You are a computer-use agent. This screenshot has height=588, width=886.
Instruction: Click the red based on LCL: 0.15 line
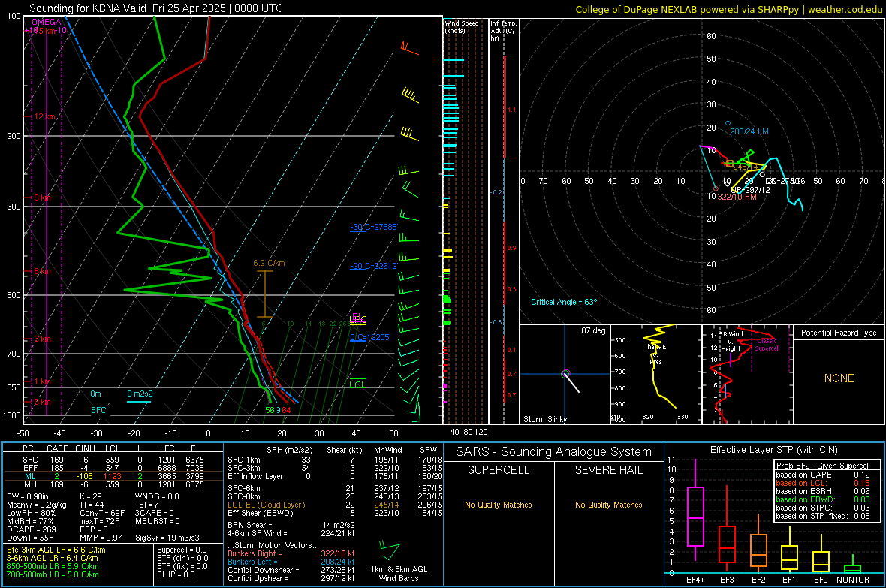[x=823, y=483]
